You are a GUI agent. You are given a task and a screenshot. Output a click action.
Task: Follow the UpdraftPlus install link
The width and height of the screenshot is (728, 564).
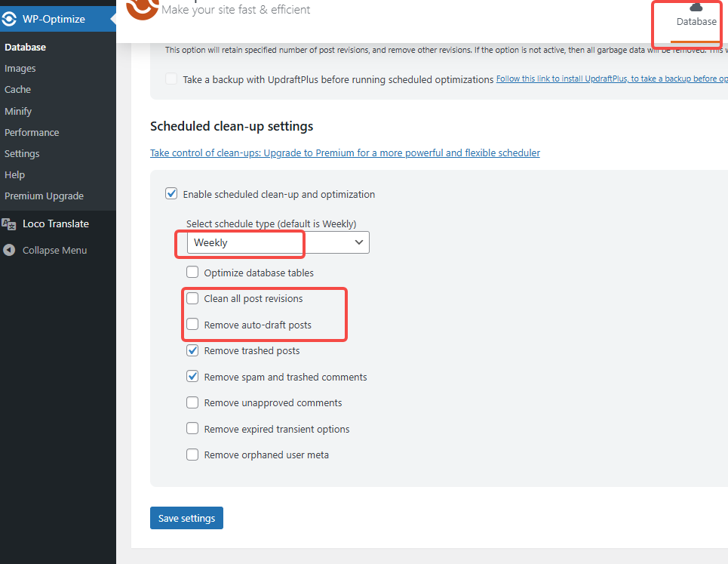(x=611, y=79)
